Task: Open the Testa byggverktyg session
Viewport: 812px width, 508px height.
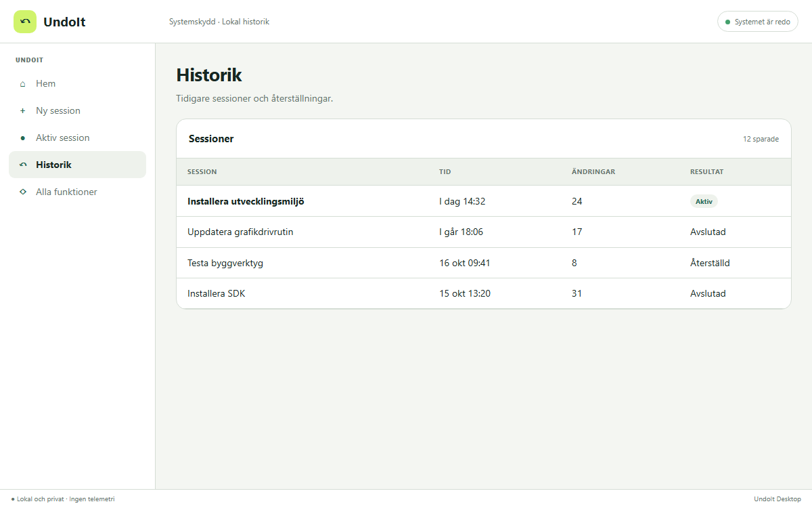Action: click(x=483, y=263)
